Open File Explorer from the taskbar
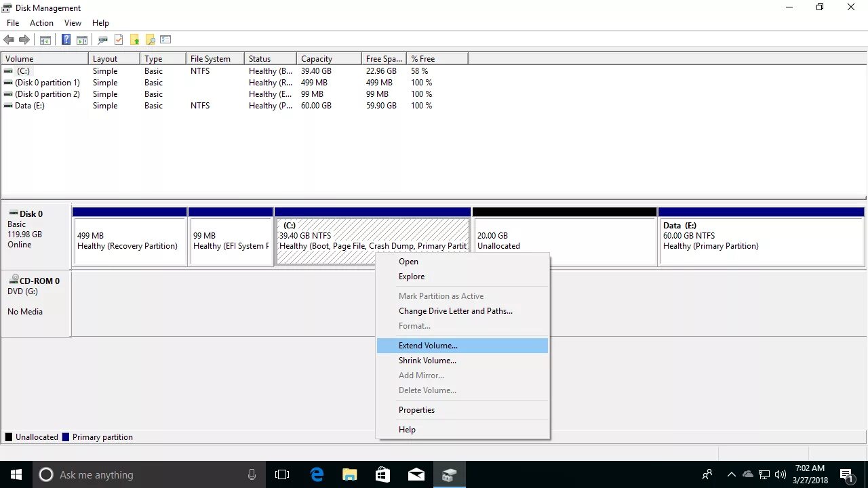868x488 pixels. pos(349,474)
